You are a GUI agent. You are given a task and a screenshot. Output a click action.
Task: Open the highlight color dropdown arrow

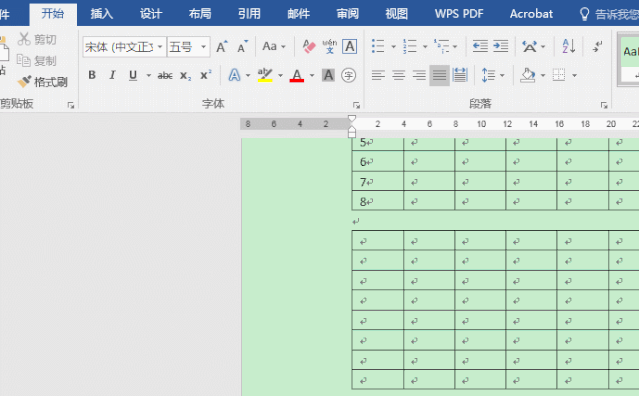point(280,75)
